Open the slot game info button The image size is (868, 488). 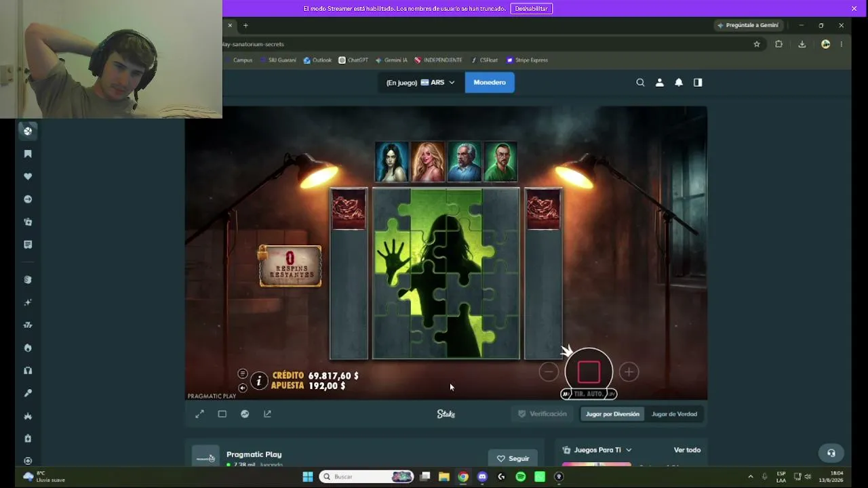259,381
